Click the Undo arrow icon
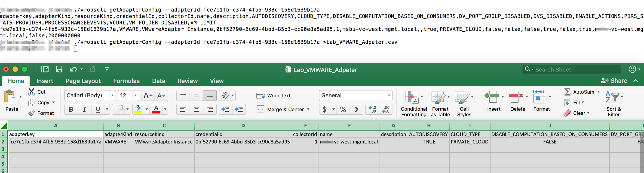The image size is (644, 173). [73, 69]
